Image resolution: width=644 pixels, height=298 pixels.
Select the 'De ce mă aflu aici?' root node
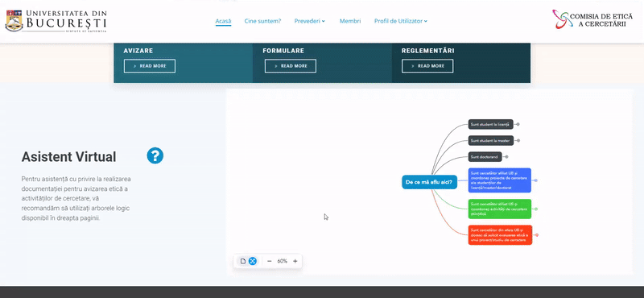pos(429,182)
